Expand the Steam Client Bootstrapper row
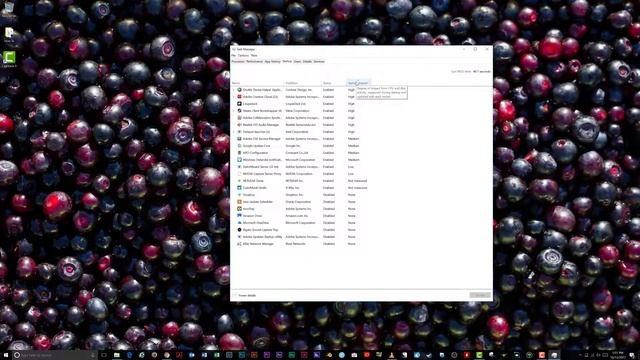This screenshot has width=640, height=360. point(234,111)
